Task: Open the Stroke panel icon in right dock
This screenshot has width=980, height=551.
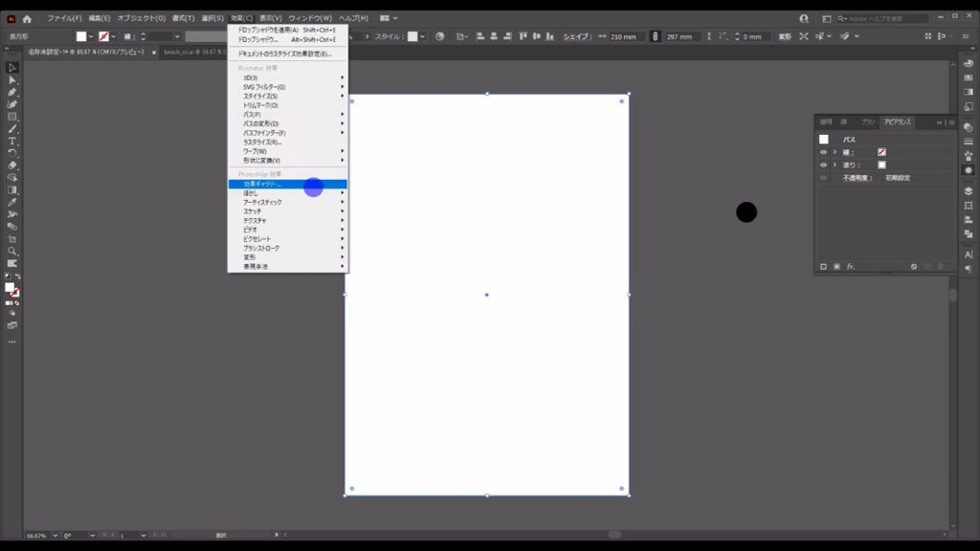Action: [969, 142]
